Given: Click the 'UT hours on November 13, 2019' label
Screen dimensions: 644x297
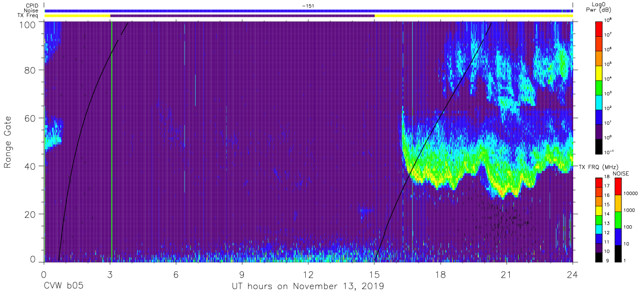Looking at the screenshot, I should click(308, 287).
